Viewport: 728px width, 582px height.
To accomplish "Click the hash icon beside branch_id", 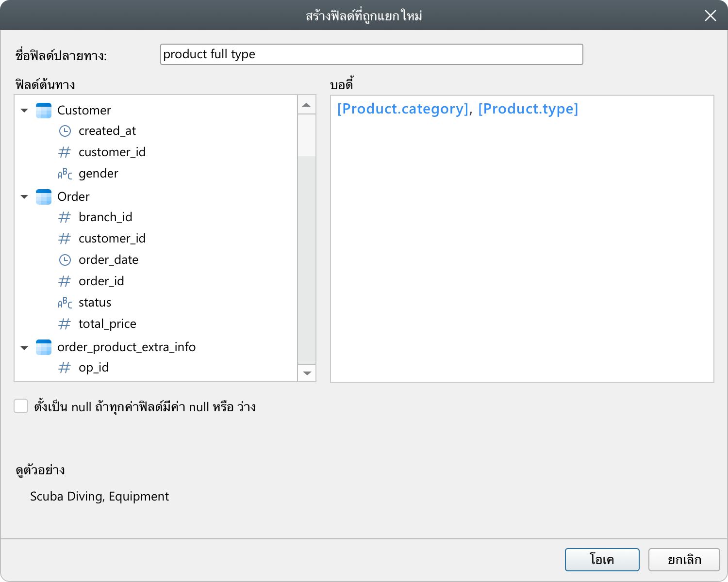I will [65, 217].
